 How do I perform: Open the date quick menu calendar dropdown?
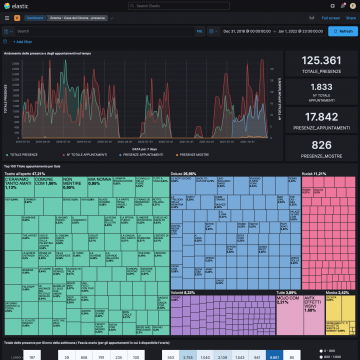(x=213, y=31)
